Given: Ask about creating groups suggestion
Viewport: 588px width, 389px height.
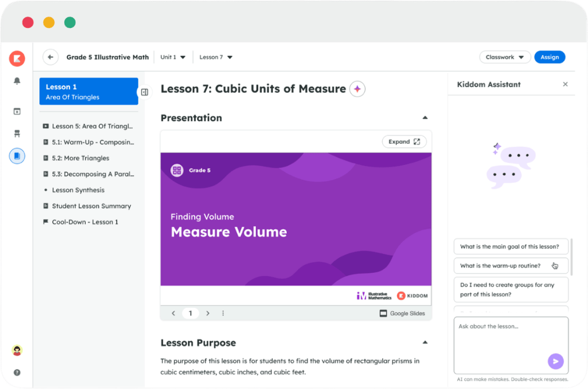Looking at the screenshot, I should pyautogui.click(x=511, y=290).
